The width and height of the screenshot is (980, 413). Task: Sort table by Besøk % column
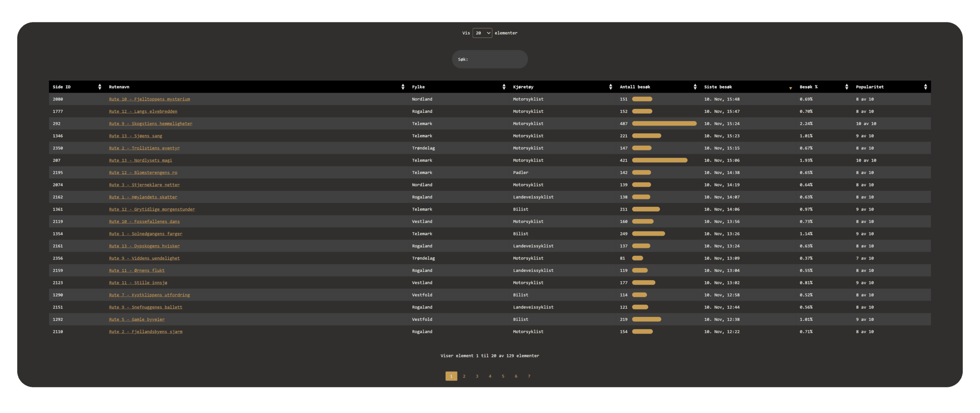point(824,87)
